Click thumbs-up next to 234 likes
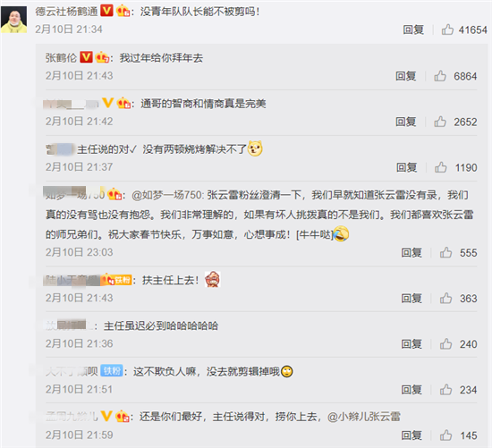This screenshot has width=492, height=448. 445,390
